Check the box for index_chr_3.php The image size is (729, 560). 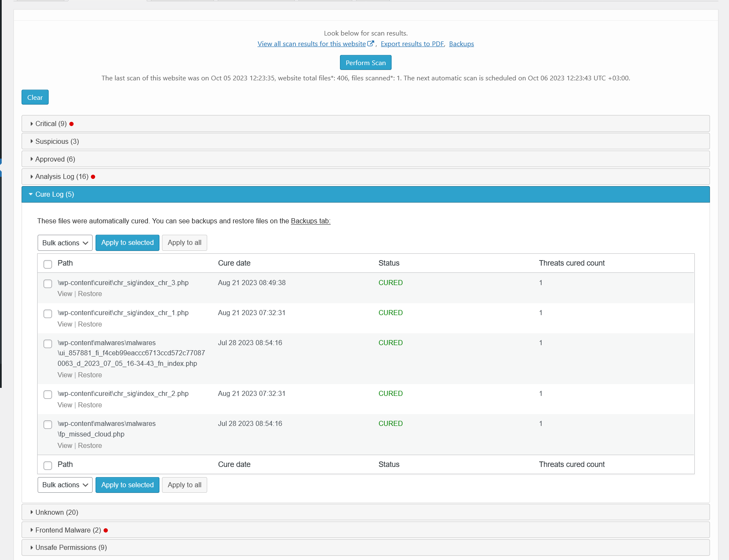coord(48,284)
